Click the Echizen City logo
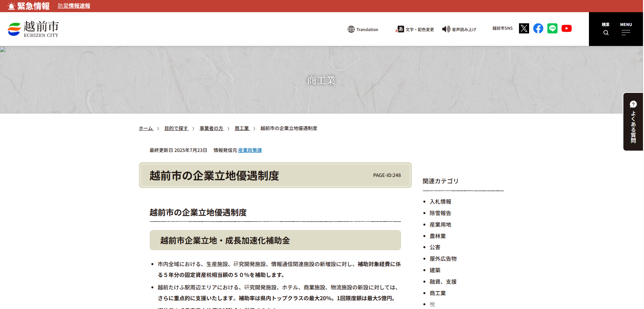Image resolution: width=644 pixels, height=309 pixels. pos(33,29)
